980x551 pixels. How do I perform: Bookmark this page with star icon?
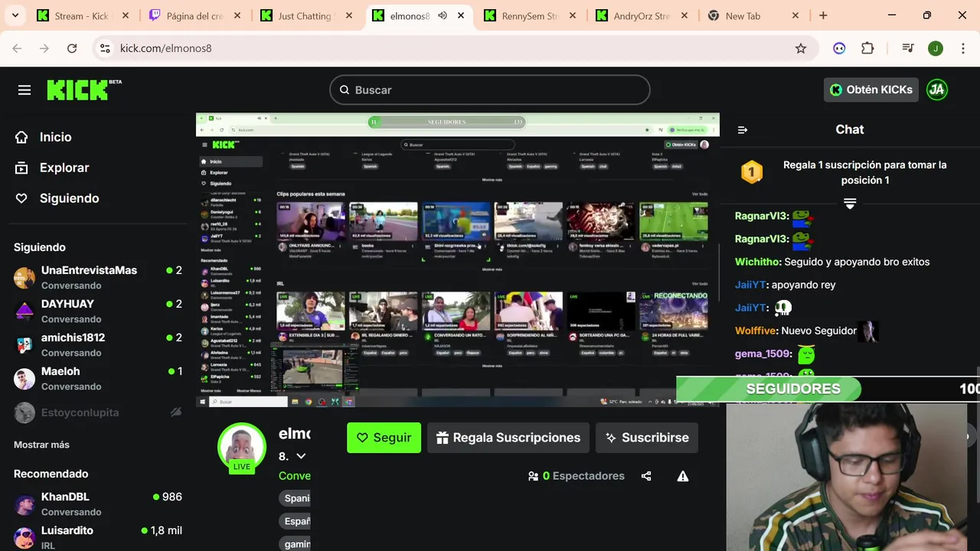801,48
